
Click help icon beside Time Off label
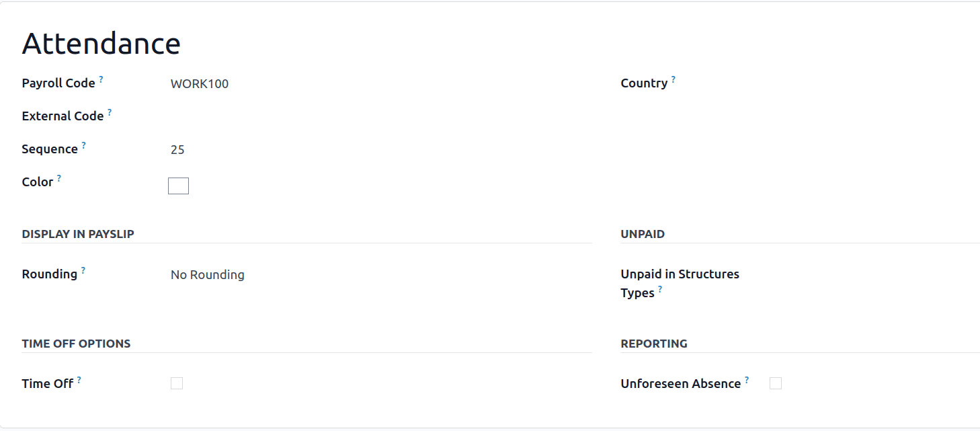(x=79, y=380)
